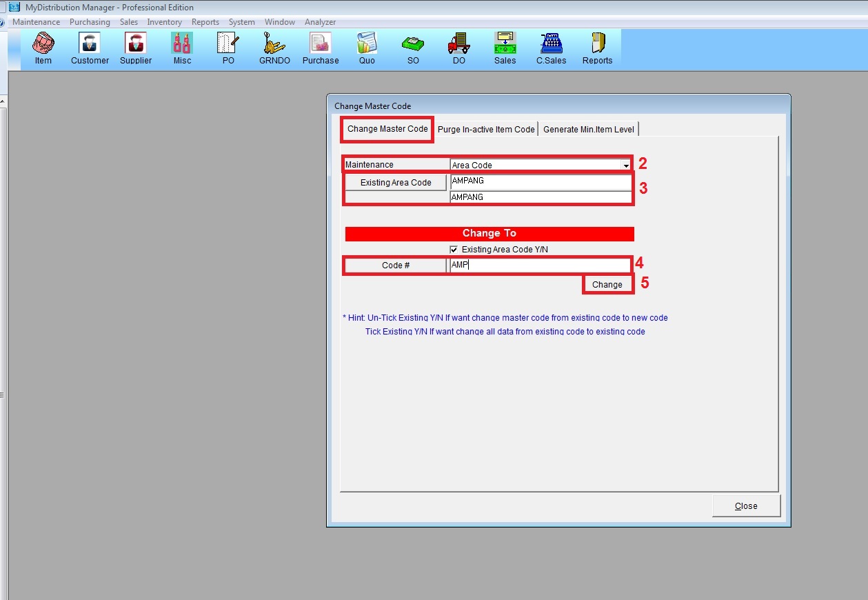Click the Close button in dialog
868x600 pixels.
pyautogui.click(x=746, y=506)
